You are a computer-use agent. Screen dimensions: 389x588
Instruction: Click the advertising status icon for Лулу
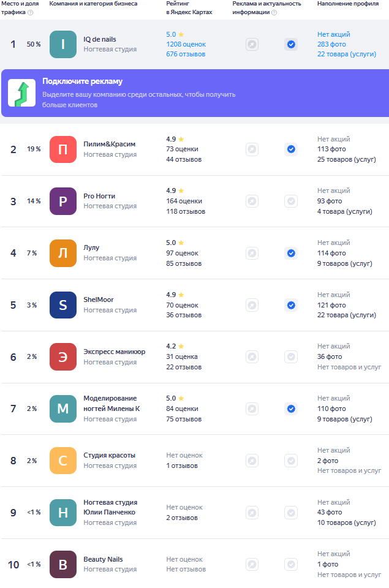tap(252, 253)
